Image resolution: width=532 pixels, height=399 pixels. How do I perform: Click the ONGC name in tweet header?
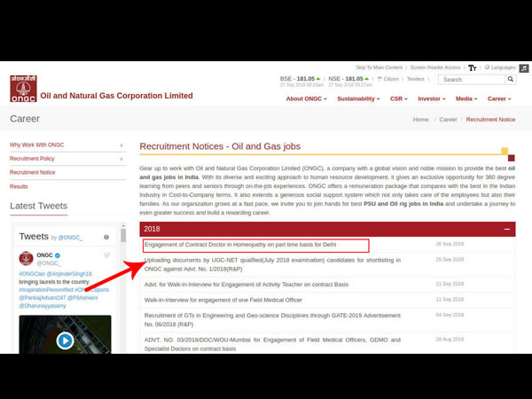tap(45, 255)
